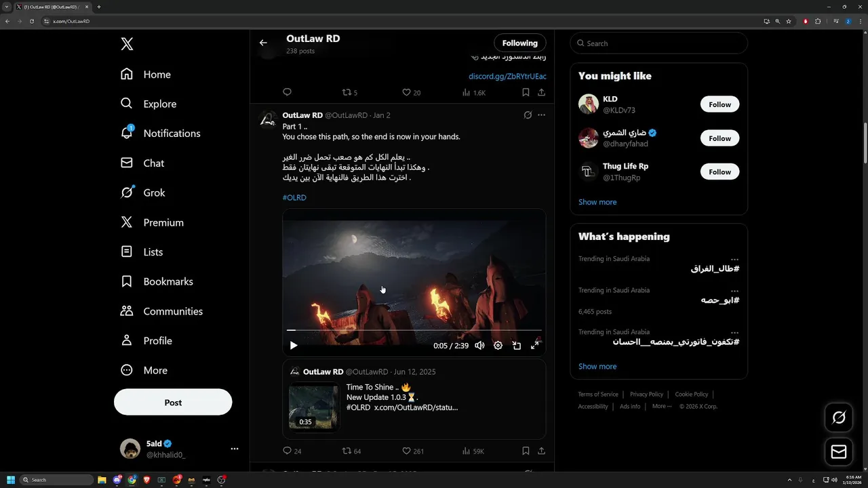Click the X search field
The height and width of the screenshot is (488, 868).
tap(659, 43)
